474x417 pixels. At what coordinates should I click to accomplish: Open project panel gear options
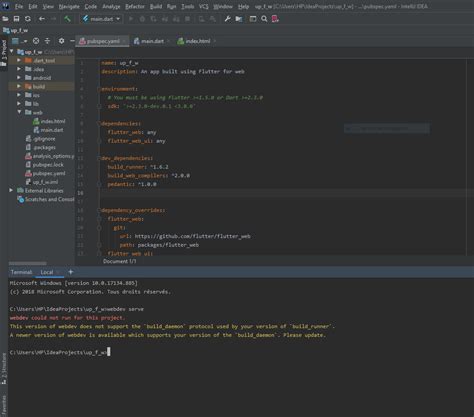pos(61,41)
